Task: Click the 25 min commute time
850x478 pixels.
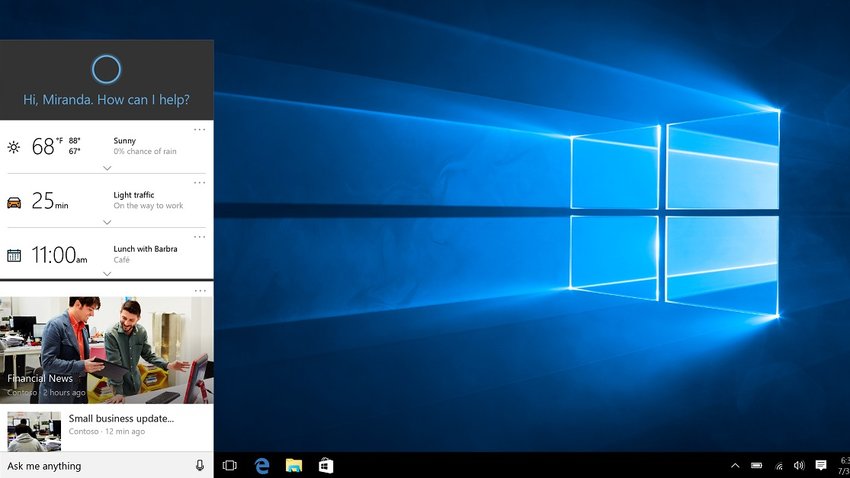Action: 50,201
